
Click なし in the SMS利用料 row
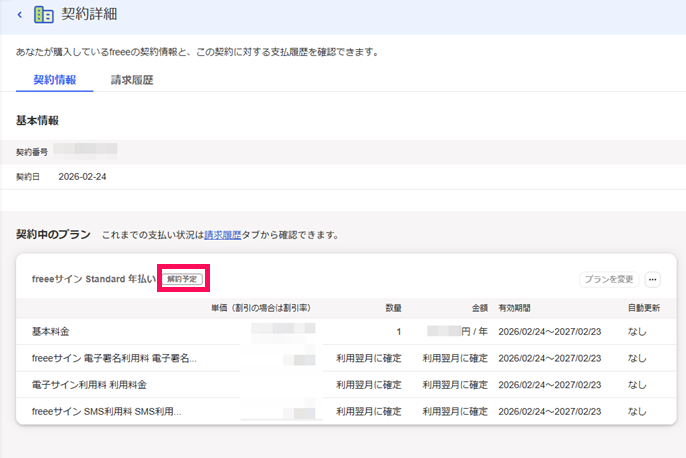coord(637,412)
